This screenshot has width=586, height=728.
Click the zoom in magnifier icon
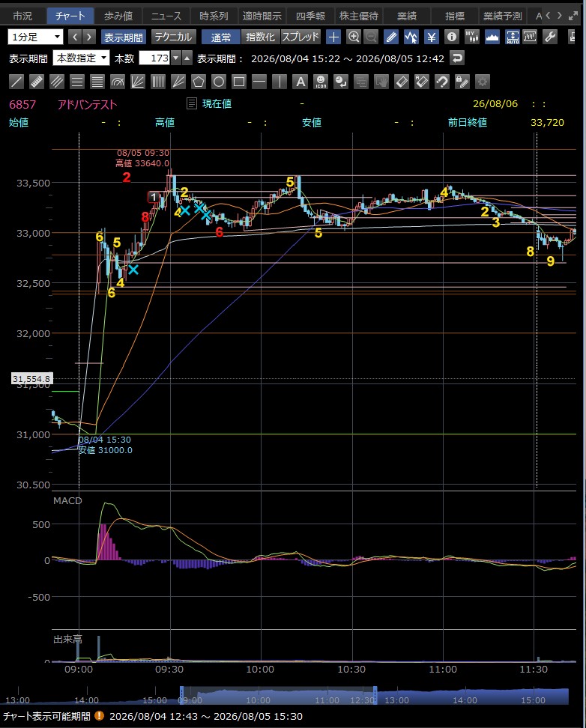point(354,37)
